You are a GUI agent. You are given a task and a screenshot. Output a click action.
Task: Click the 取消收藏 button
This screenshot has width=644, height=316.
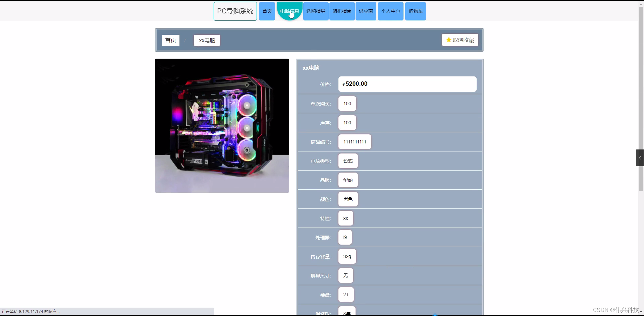tap(460, 40)
